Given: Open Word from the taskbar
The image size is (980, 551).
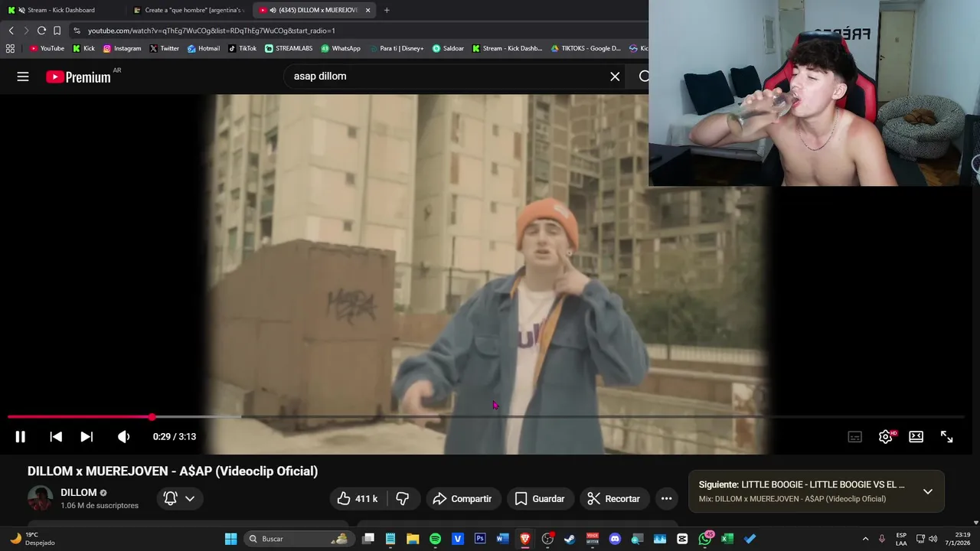Looking at the screenshot, I should tap(502, 539).
